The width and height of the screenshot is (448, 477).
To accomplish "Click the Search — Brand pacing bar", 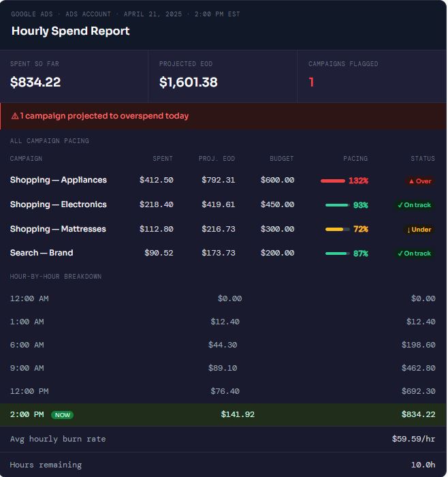I will [338, 253].
